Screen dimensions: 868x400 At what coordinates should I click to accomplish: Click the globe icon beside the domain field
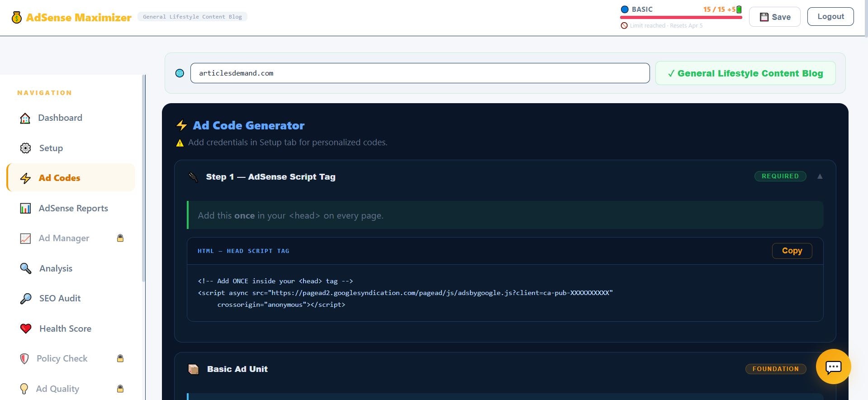[x=180, y=73]
